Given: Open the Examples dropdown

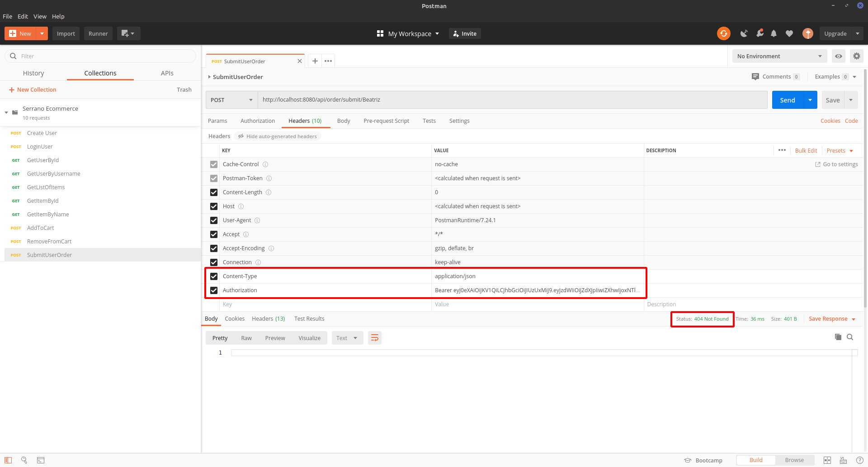Looking at the screenshot, I should [835, 77].
